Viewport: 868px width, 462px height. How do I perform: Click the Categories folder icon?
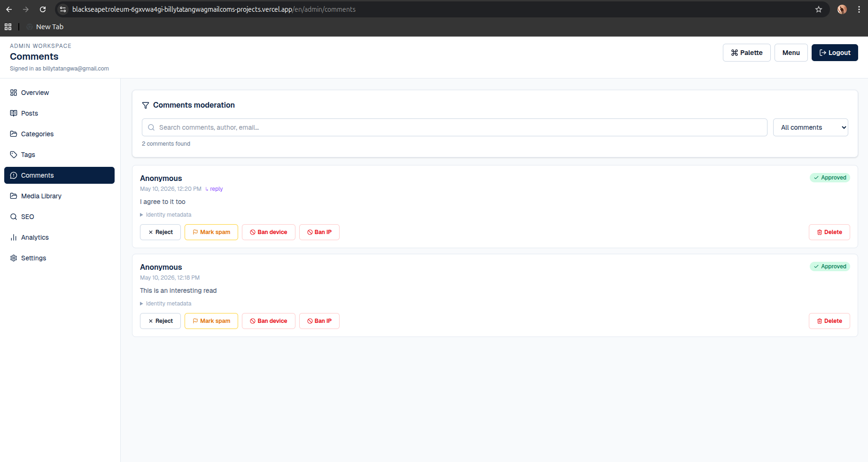coord(14,134)
